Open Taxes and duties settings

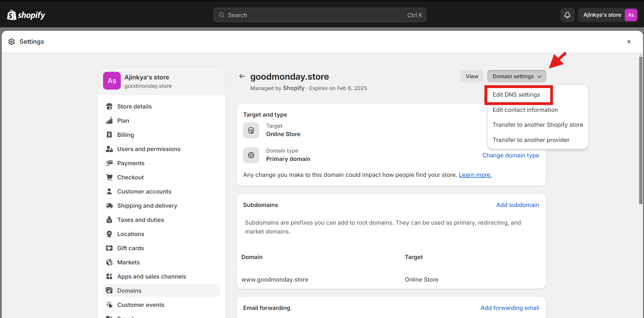click(x=162, y=220)
